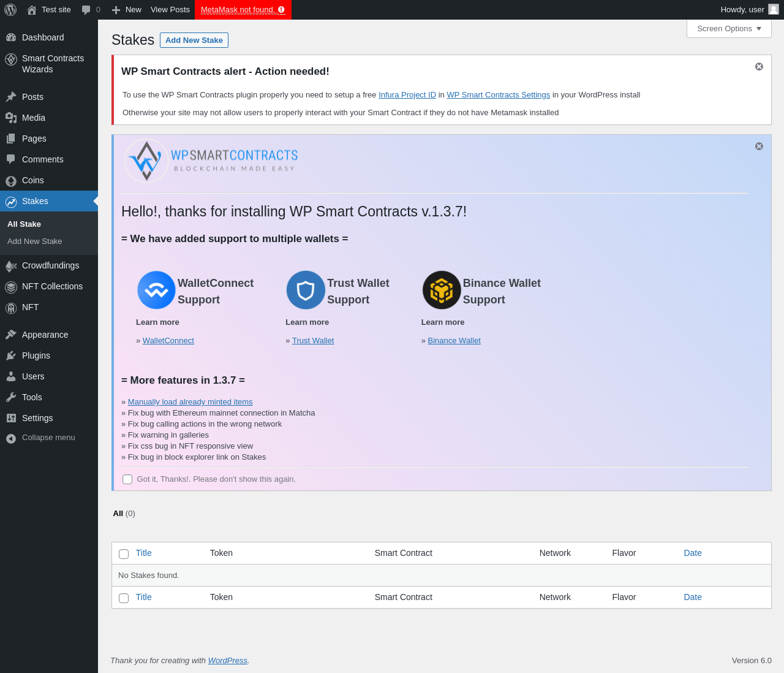Open the user avatar in admin bar

coord(774,9)
